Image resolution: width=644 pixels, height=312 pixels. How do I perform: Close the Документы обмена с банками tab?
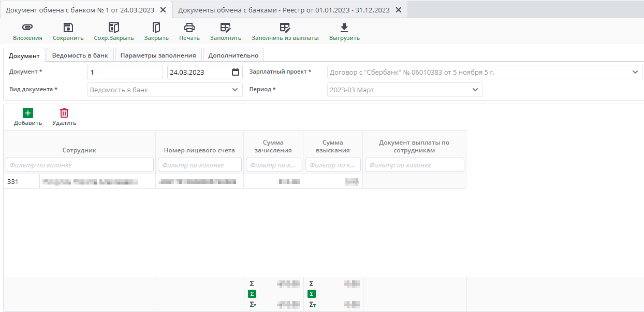[398, 10]
